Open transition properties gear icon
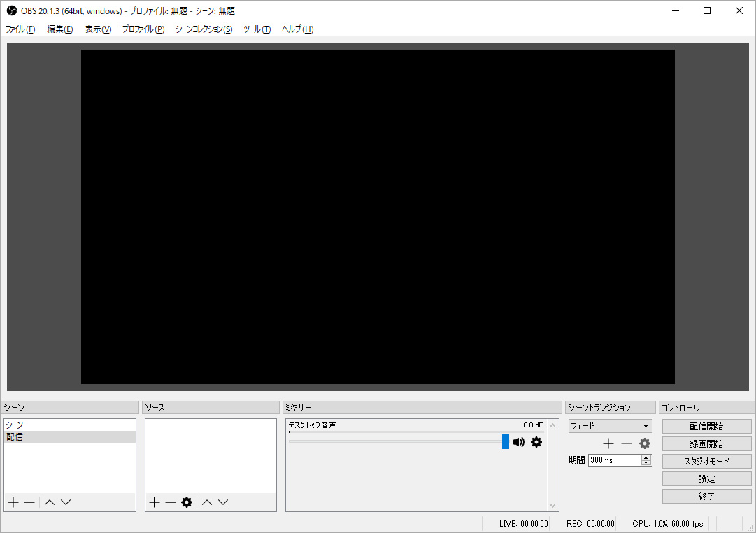This screenshot has height=533, width=756. pos(645,443)
